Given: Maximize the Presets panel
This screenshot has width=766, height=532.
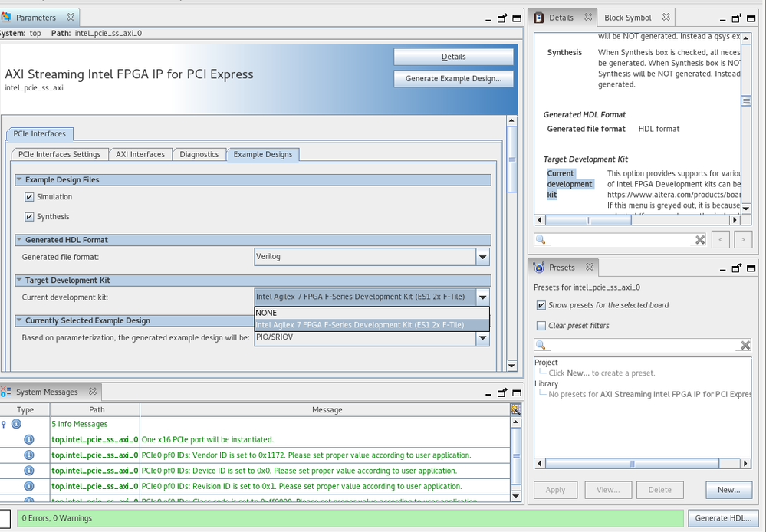Looking at the screenshot, I should (751, 268).
